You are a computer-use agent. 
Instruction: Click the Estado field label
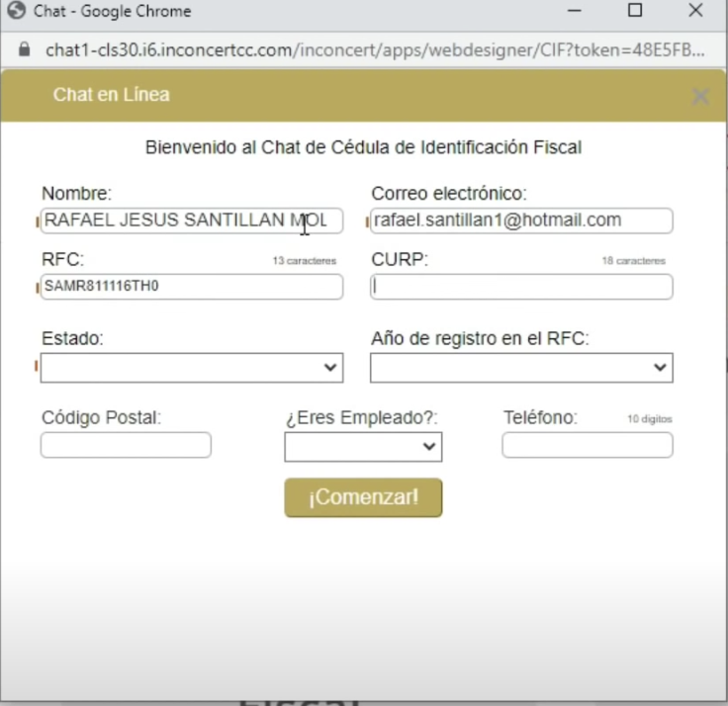pos(72,338)
